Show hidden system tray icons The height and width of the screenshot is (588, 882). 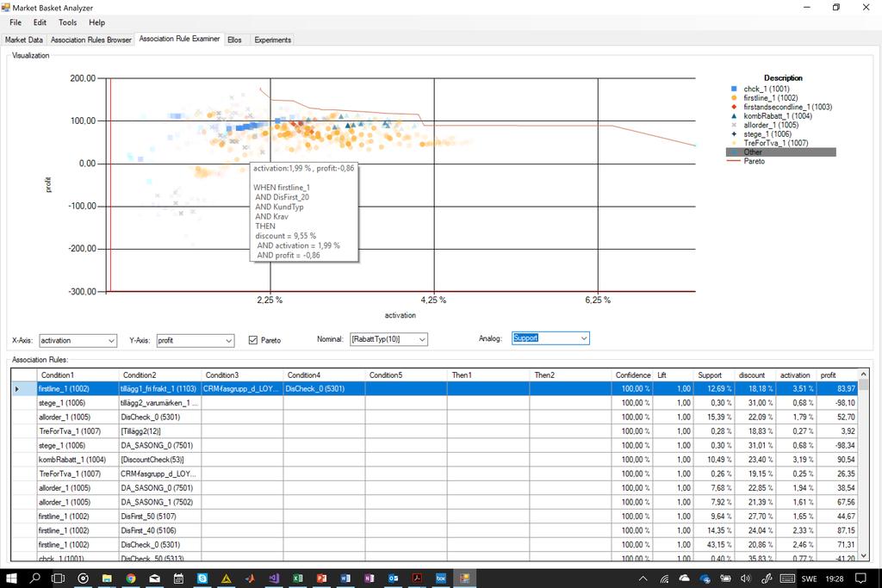pyautogui.click(x=643, y=578)
